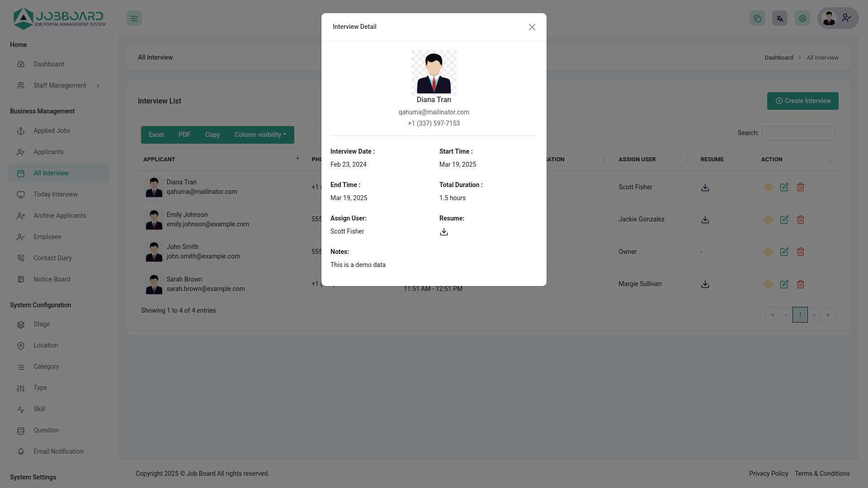The height and width of the screenshot is (488, 868).
Task: Click the Create Interview button
Action: (802, 101)
